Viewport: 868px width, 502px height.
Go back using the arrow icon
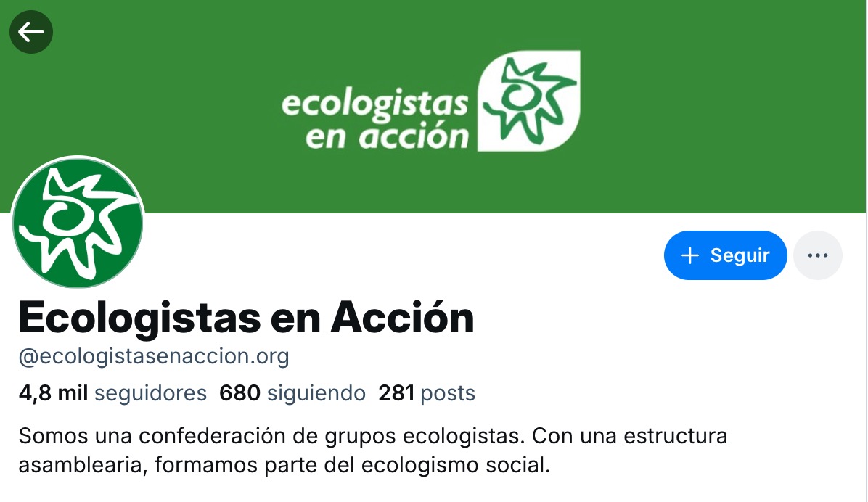[x=31, y=32]
